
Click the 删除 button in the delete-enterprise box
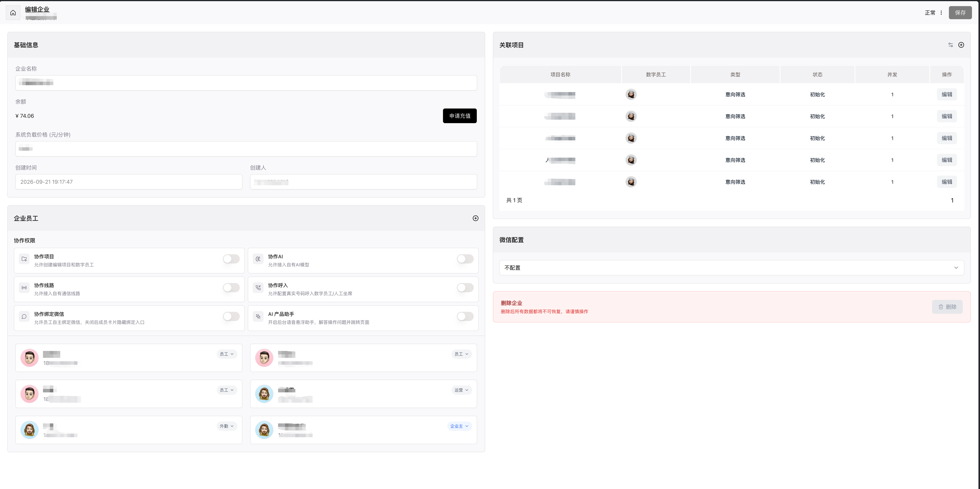coord(947,307)
